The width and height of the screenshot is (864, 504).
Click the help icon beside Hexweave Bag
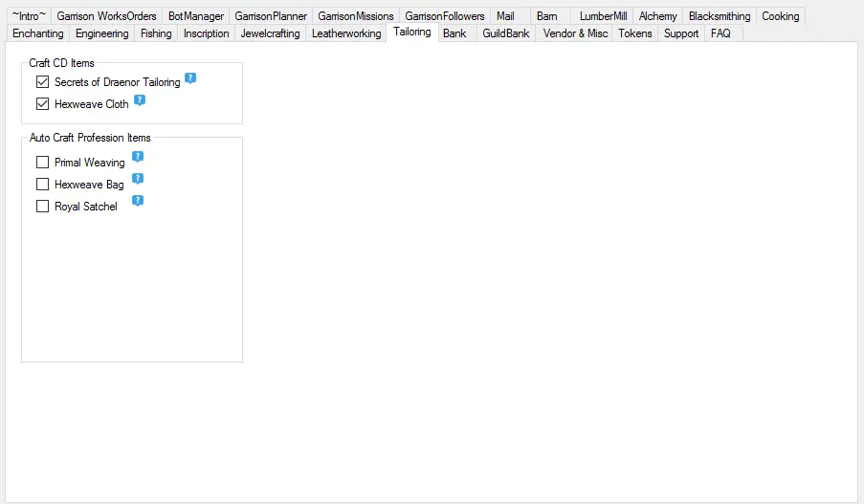coord(138,179)
